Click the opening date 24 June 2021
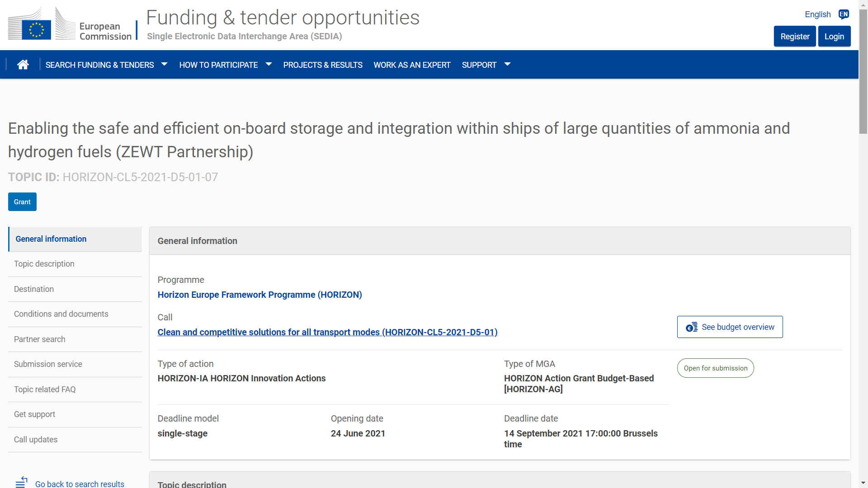Screen dimensions: 868x488 click(x=358, y=433)
